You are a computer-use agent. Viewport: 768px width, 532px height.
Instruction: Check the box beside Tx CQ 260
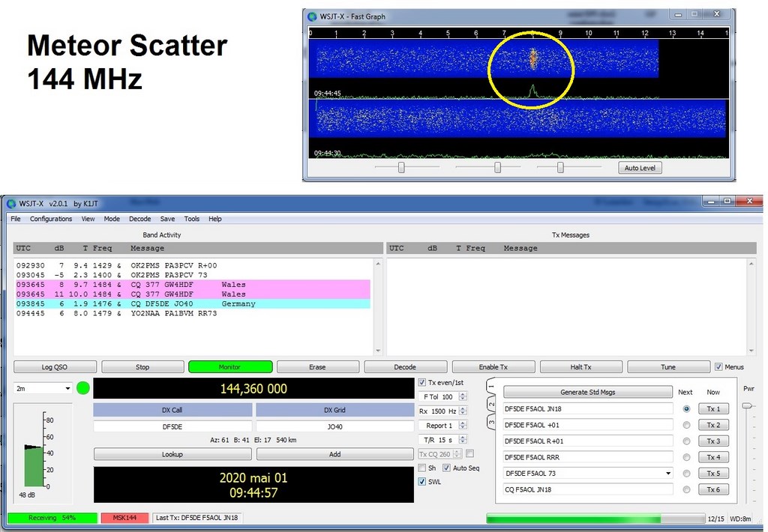click(x=469, y=453)
